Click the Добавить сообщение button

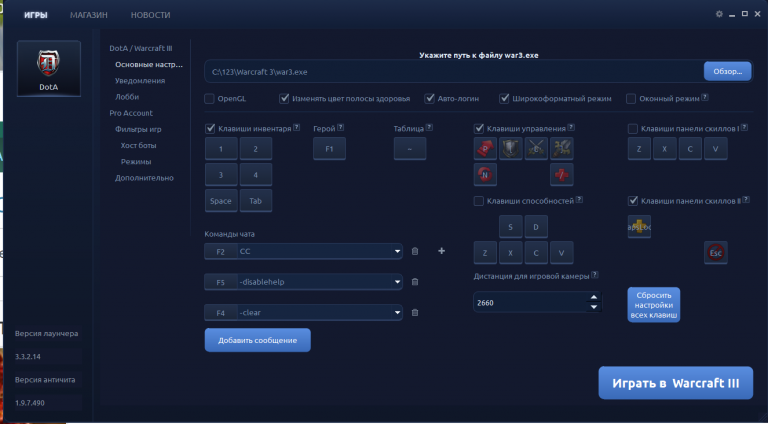[x=258, y=340]
